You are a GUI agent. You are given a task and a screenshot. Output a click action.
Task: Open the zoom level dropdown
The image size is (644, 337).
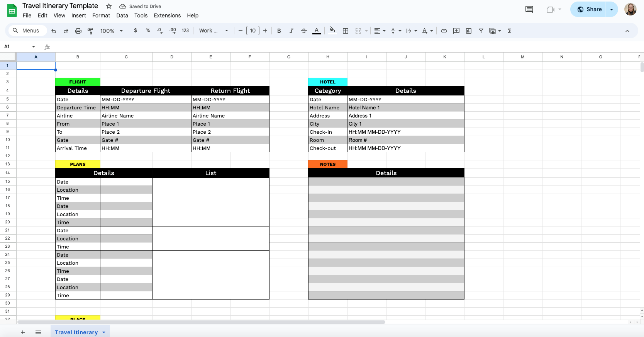pos(111,31)
